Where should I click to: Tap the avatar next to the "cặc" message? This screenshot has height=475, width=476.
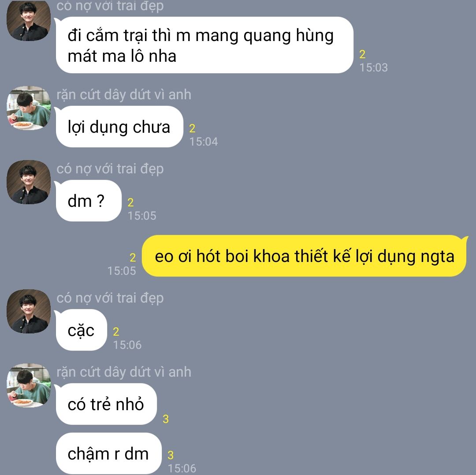(x=29, y=311)
